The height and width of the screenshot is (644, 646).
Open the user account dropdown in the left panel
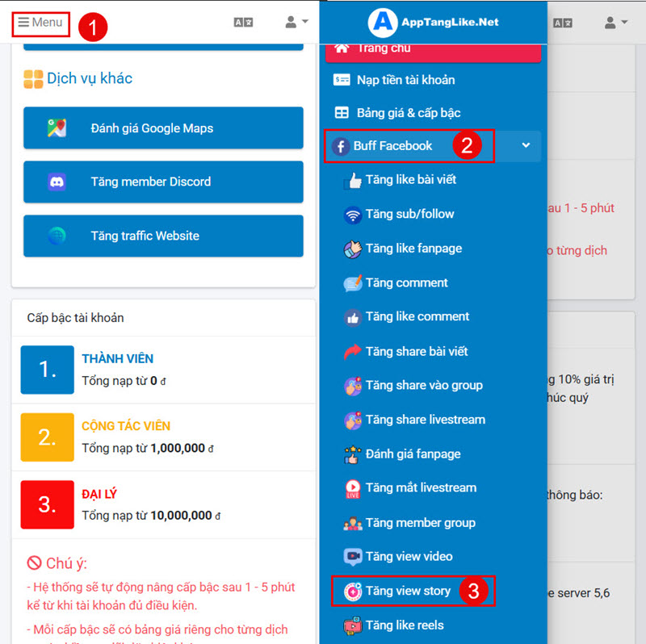click(x=296, y=22)
